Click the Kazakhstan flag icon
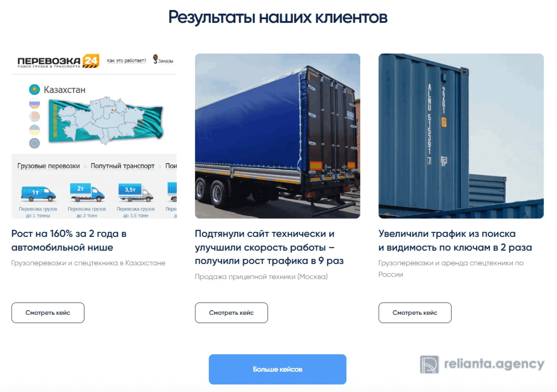Image resolution: width=557 pixels, height=392 pixels. coord(34,90)
